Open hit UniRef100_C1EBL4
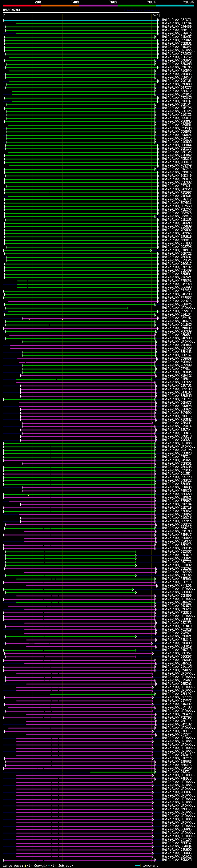 pos(177,379)
